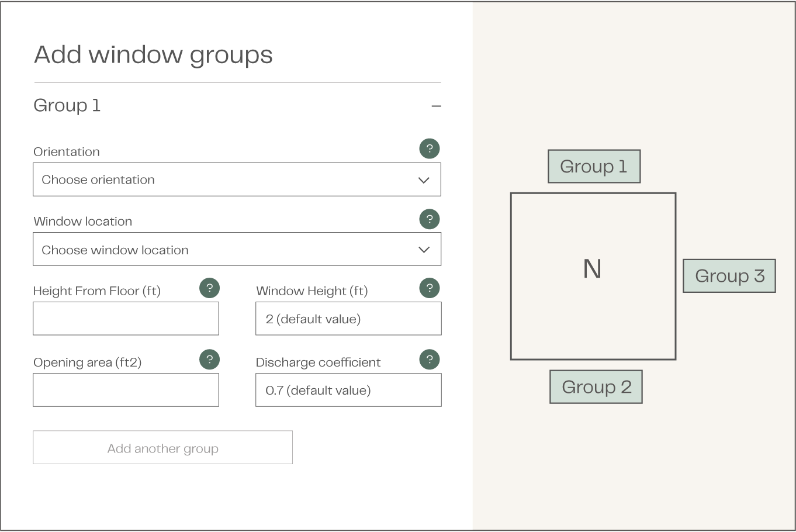
Task: Click the Height From Floor input field
Action: pos(126,319)
